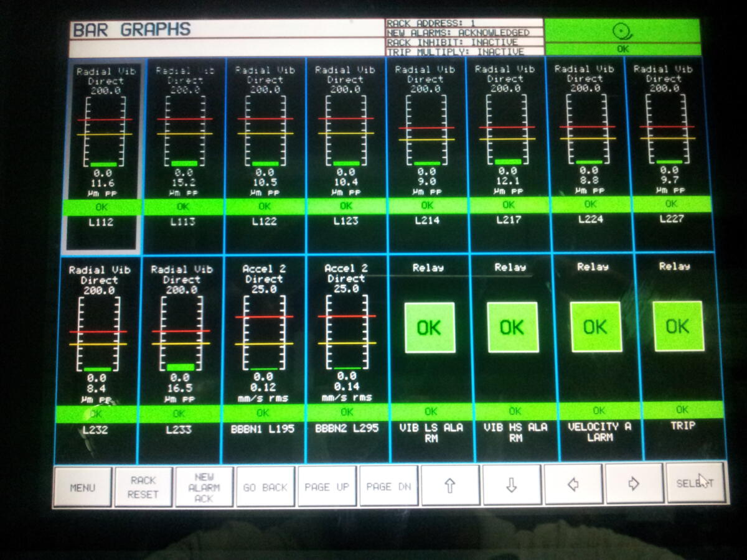
Task: Select the L233 channel label
Action: click(179, 429)
